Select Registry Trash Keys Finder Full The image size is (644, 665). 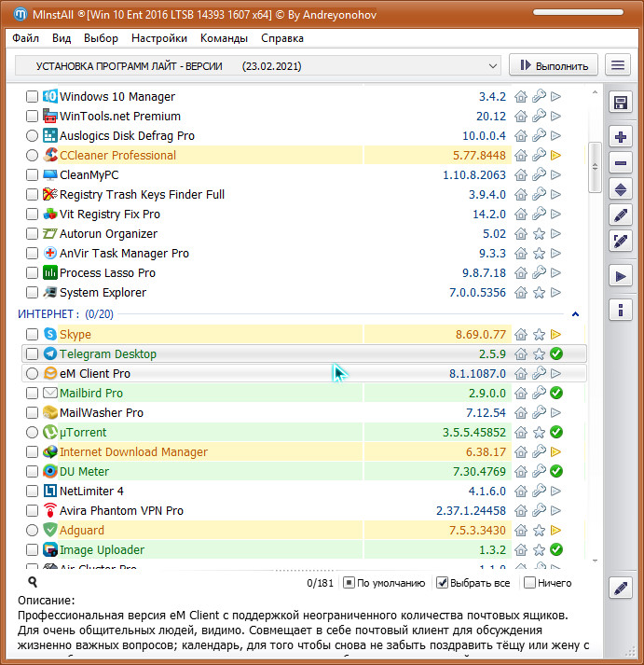point(304,194)
